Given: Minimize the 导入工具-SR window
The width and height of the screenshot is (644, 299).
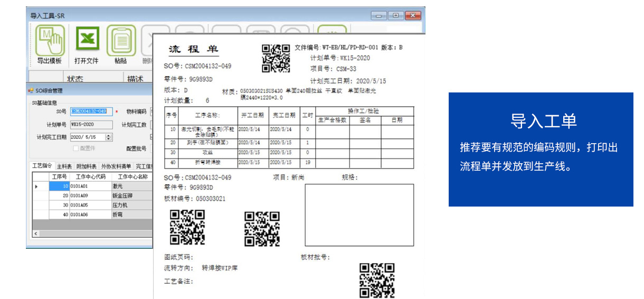Looking at the screenshot, I should [x=378, y=16].
